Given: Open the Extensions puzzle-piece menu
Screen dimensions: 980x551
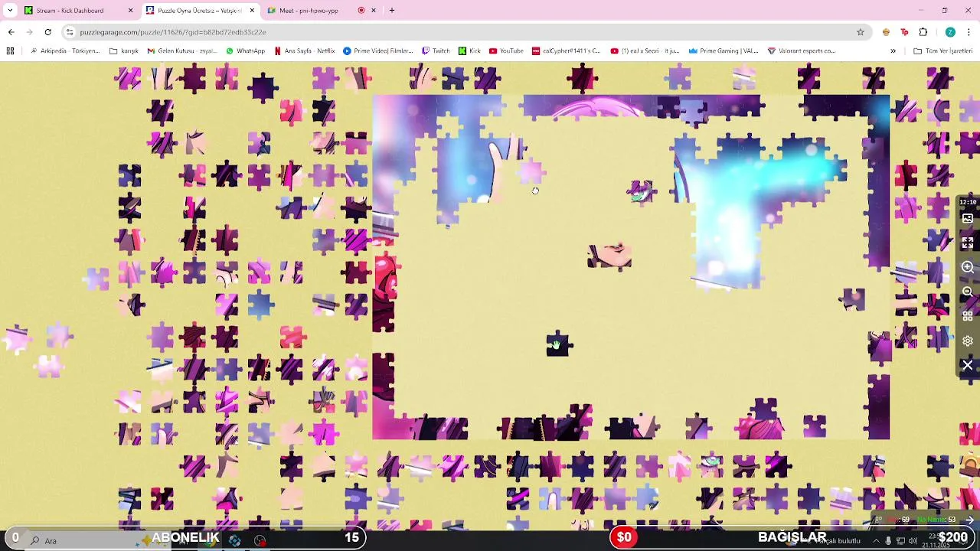Looking at the screenshot, I should tap(923, 32).
